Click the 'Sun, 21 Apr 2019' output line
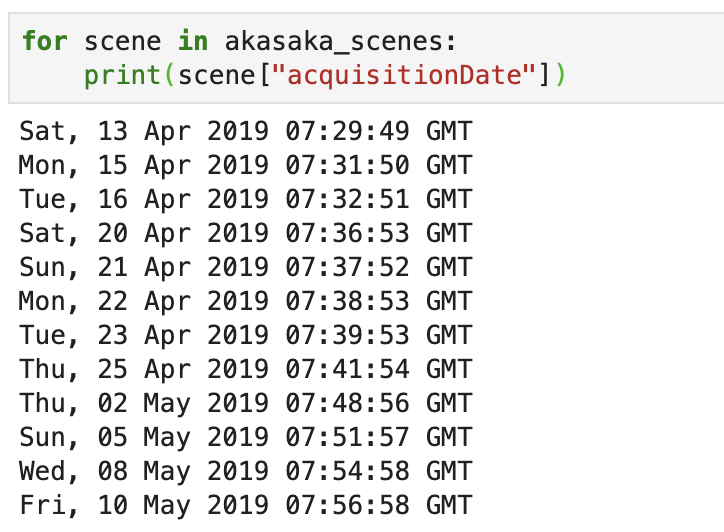The height and width of the screenshot is (532, 724). [x=246, y=267]
